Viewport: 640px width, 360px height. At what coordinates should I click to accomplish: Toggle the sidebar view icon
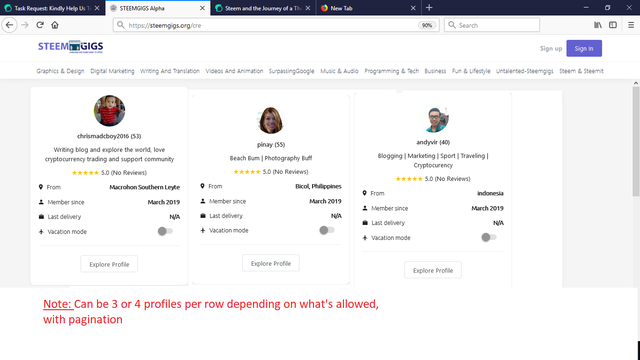point(613,25)
